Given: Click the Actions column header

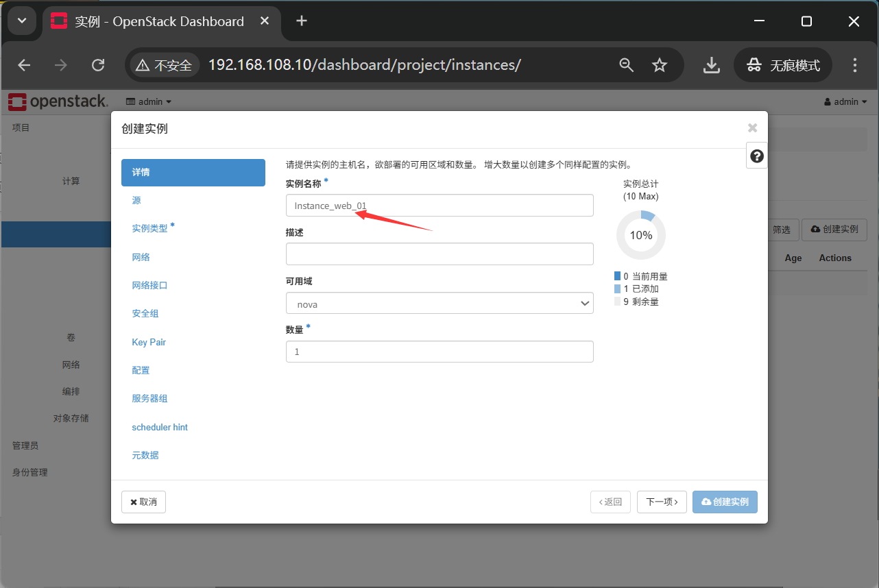Looking at the screenshot, I should [835, 258].
